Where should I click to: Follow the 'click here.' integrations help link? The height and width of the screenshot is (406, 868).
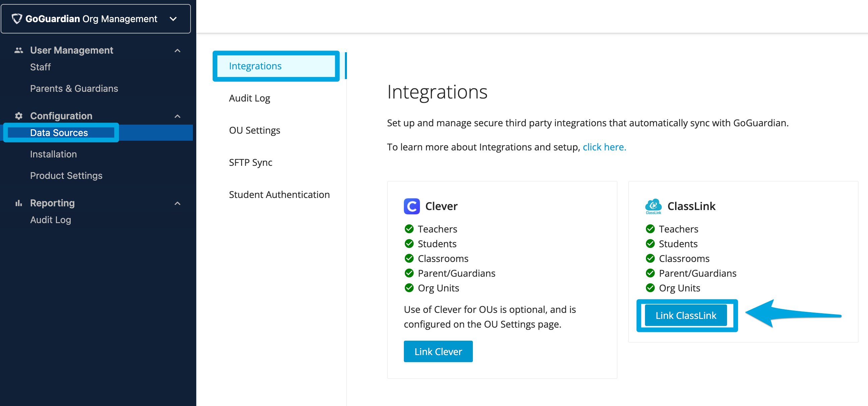coord(604,147)
